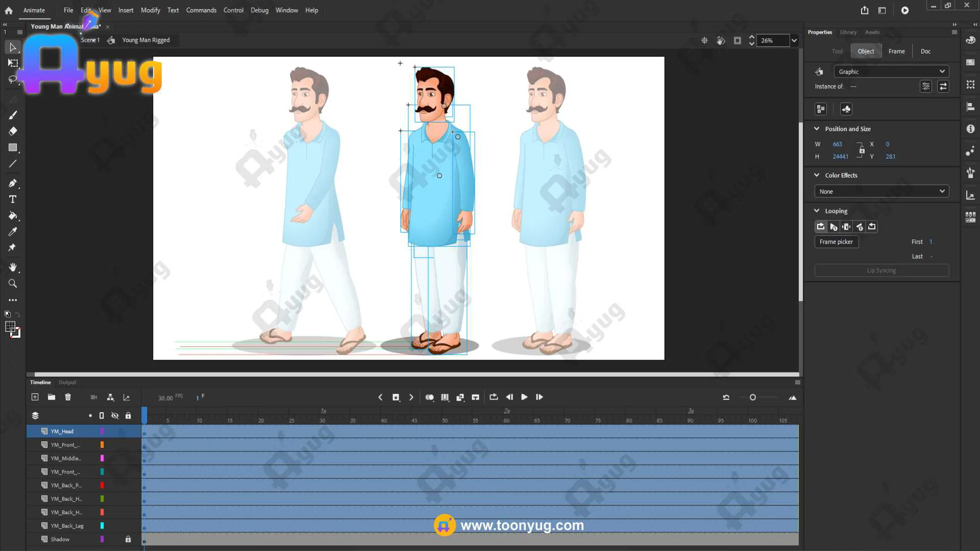Image resolution: width=980 pixels, height=551 pixels.
Task: Open the Modify menu
Action: [x=150, y=10]
